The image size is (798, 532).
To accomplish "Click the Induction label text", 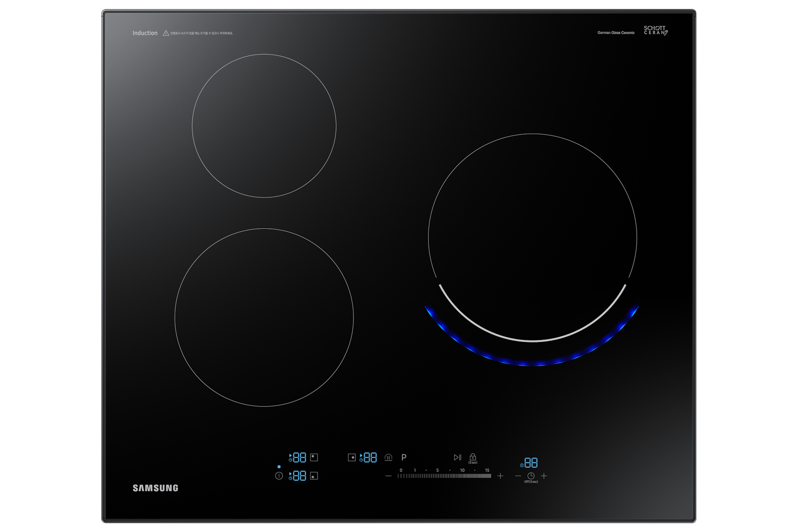I will pos(145,33).
